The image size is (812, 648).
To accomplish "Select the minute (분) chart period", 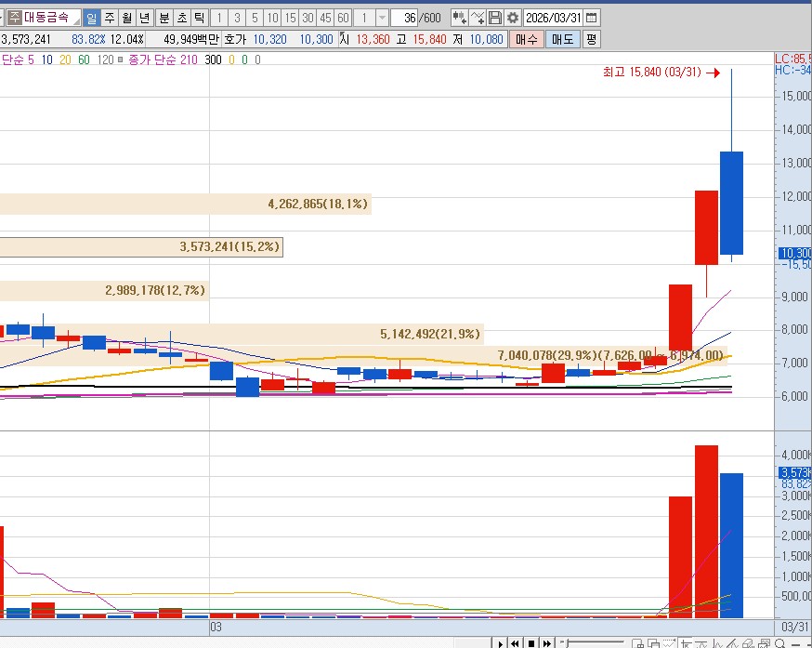I will pyautogui.click(x=164, y=18).
